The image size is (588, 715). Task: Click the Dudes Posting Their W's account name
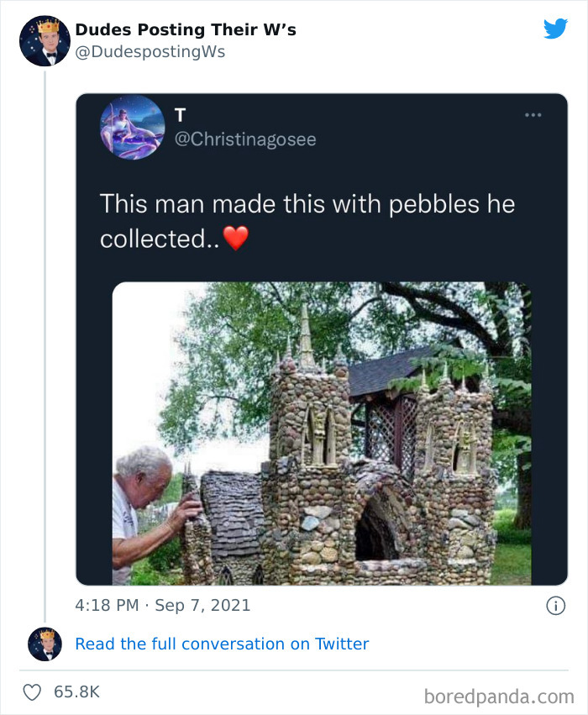click(x=185, y=29)
